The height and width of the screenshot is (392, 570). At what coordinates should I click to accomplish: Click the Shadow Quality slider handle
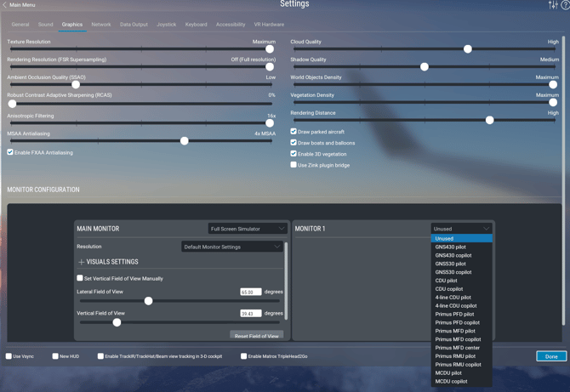click(425, 66)
